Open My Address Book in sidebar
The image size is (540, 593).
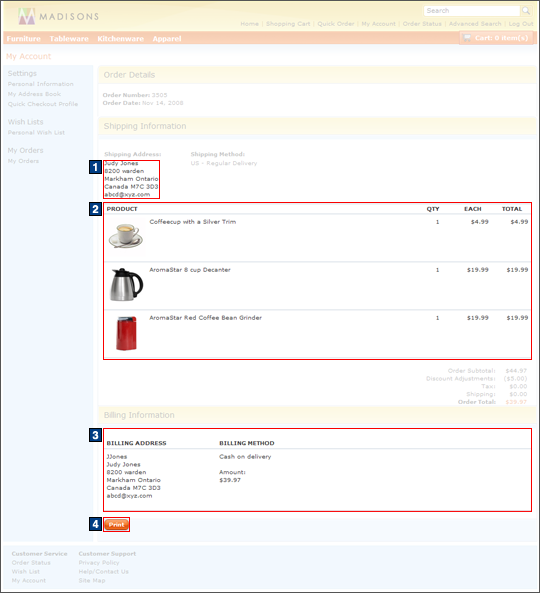pyautogui.click(x=34, y=94)
